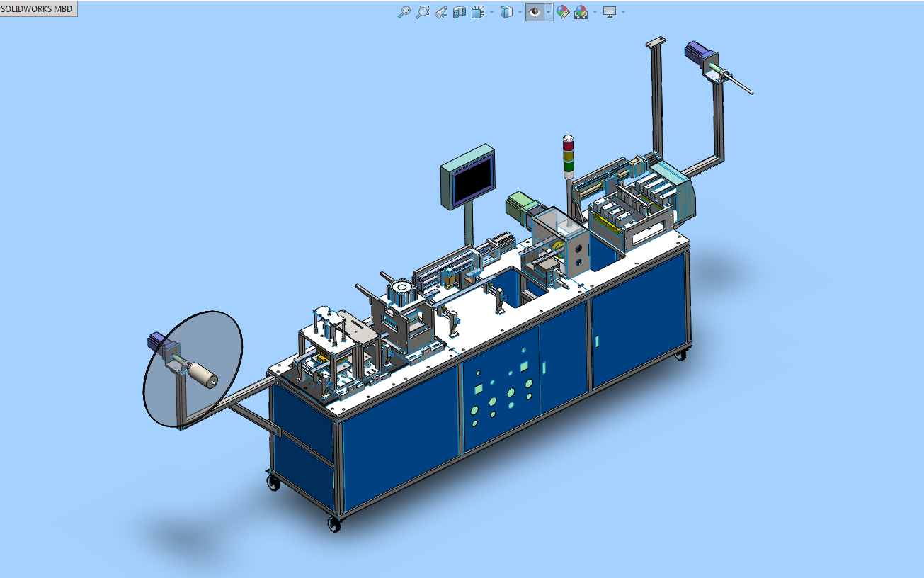The height and width of the screenshot is (578, 924).
Task: Open Edit Appearance tool
Action: pos(563,12)
